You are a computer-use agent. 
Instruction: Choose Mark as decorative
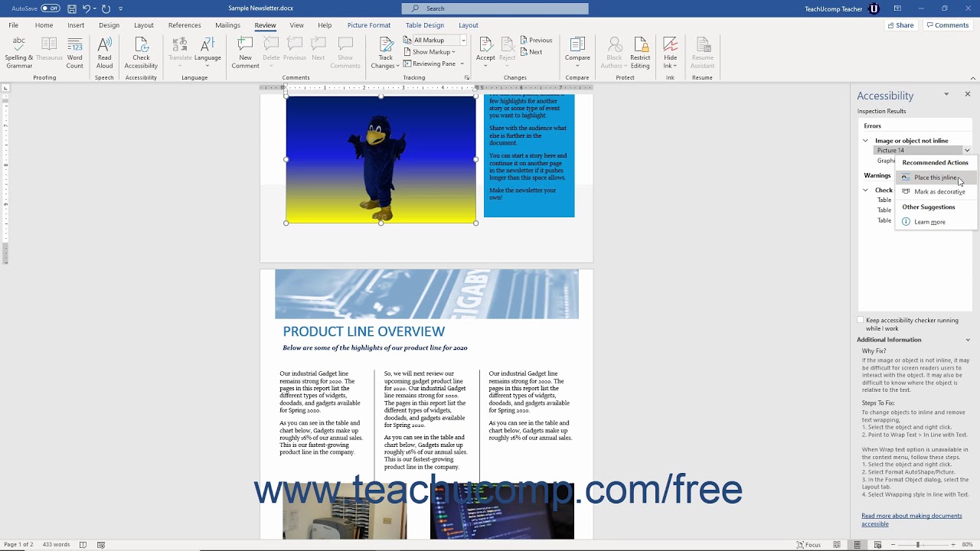click(x=936, y=192)
